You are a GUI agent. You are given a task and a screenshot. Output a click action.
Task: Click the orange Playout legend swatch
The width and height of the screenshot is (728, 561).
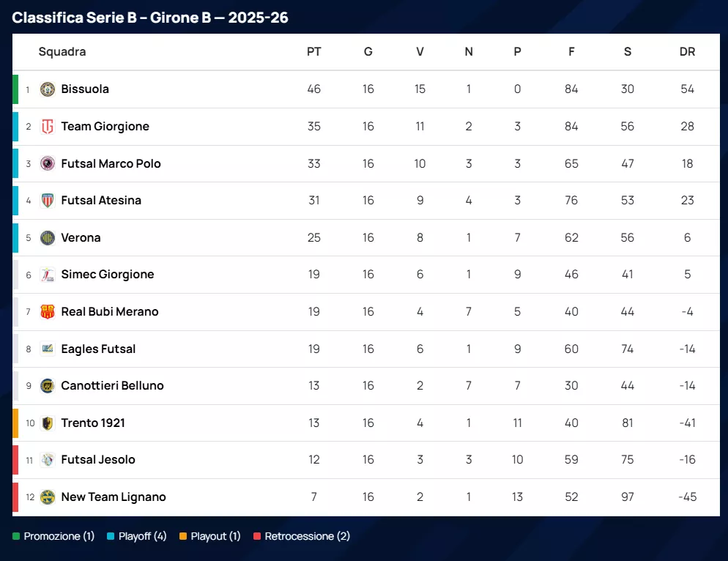183,536
